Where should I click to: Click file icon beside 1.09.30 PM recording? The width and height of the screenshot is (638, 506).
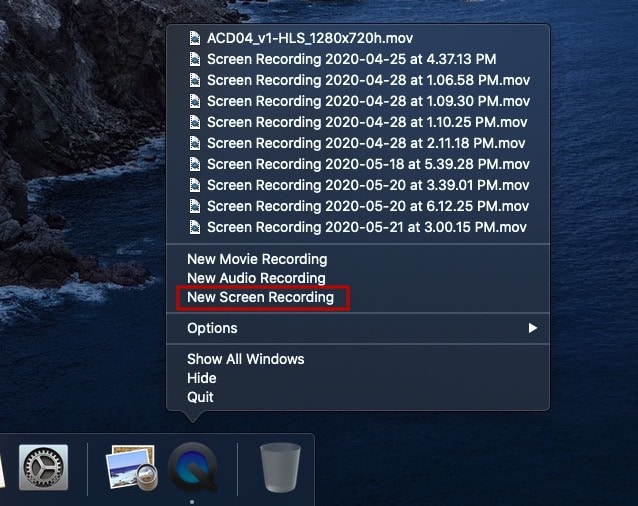click(195, 101)
